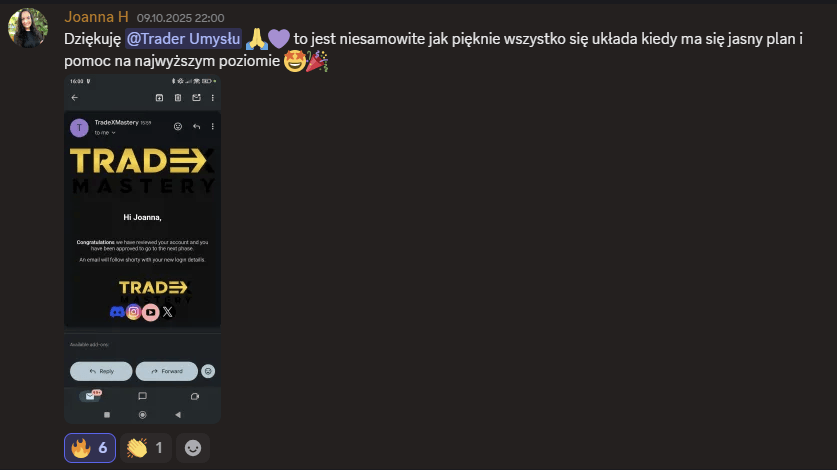This screenshot has width=837, height=470.
Task: Open Joanna H's profile avatar
Action: click(28, 28)
